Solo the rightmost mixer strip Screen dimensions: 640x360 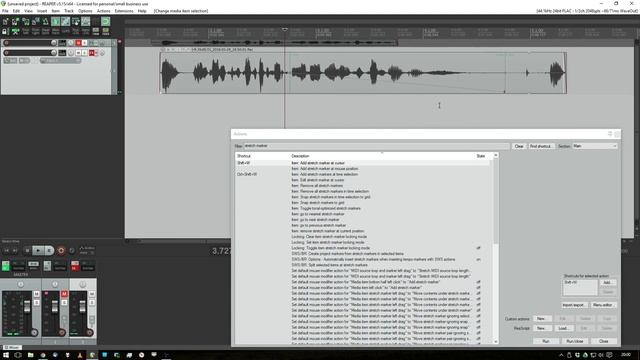point(92,302)
